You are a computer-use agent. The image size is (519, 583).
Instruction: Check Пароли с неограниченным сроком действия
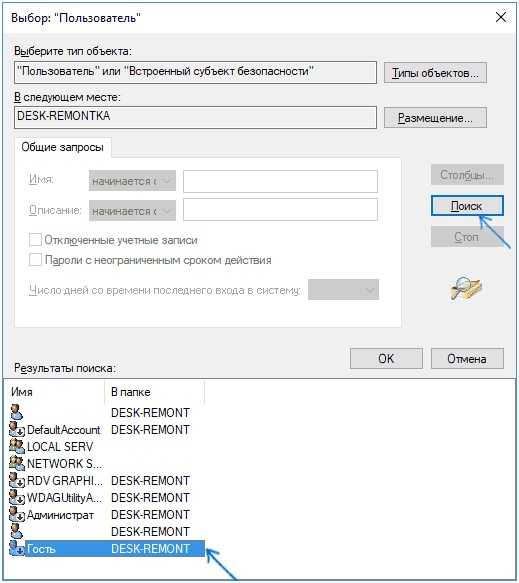pyautogui.click(x=35, y=260)
